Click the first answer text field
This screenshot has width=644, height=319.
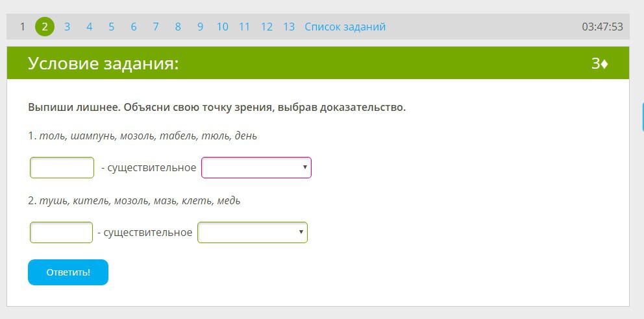pos(62,168)
